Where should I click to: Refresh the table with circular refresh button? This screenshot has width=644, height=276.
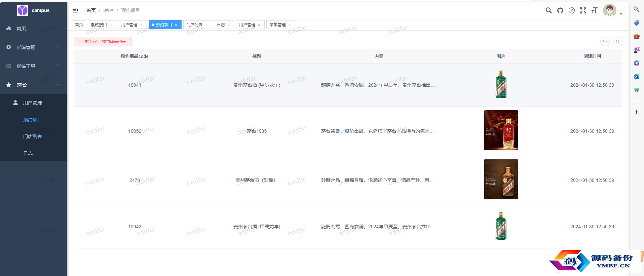tap(617, 42)
